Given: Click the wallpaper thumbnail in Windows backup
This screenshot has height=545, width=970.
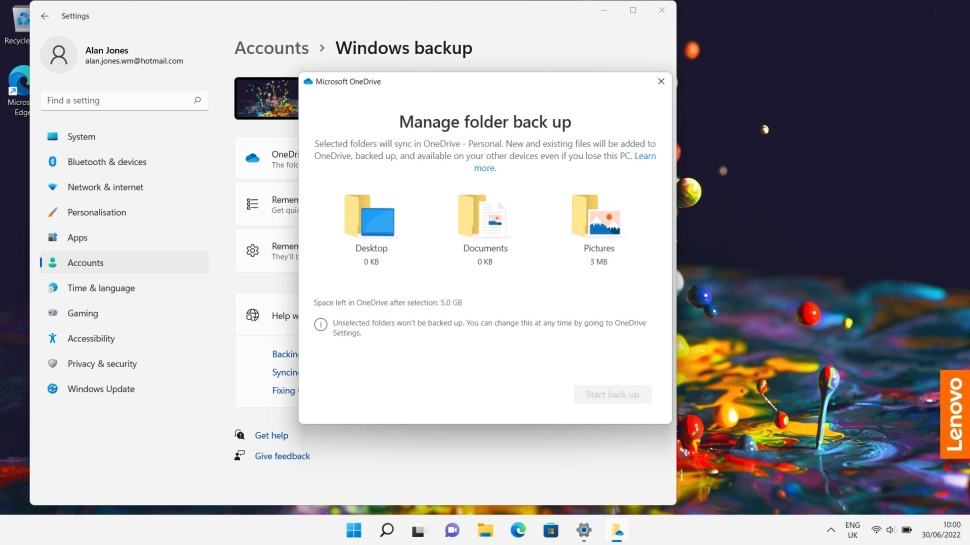Looking at the screenshot, I should point(267,98).
